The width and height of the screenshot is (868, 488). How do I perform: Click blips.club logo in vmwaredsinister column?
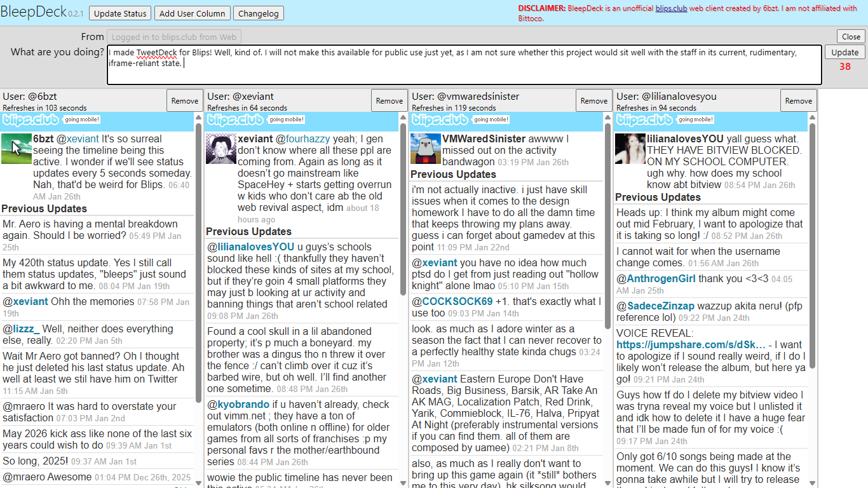440,119
